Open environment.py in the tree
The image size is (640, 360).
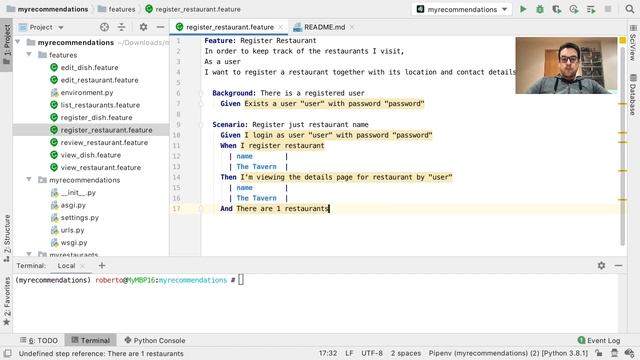point(87,93)
